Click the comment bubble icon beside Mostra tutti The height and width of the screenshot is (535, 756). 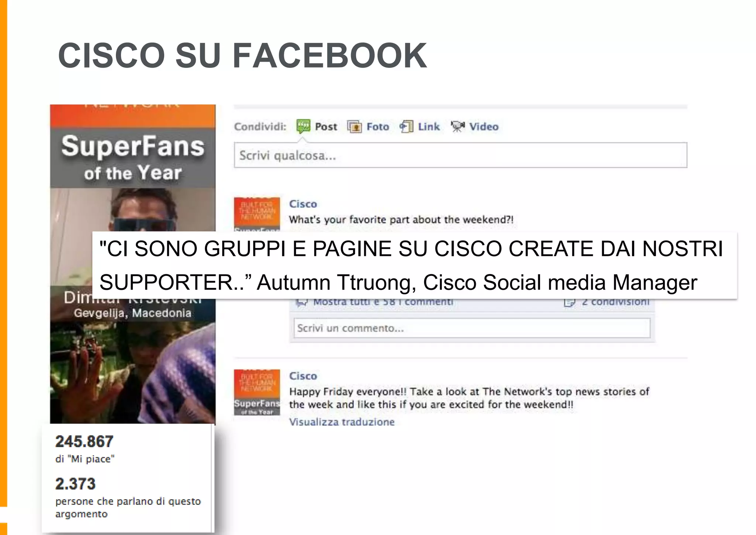(x=302, y=303)
